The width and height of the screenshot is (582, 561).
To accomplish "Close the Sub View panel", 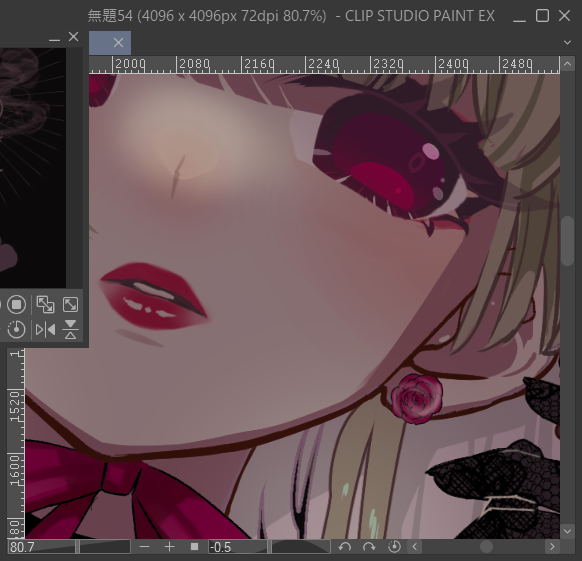I will pyautogui.click(x=73, y=36).
